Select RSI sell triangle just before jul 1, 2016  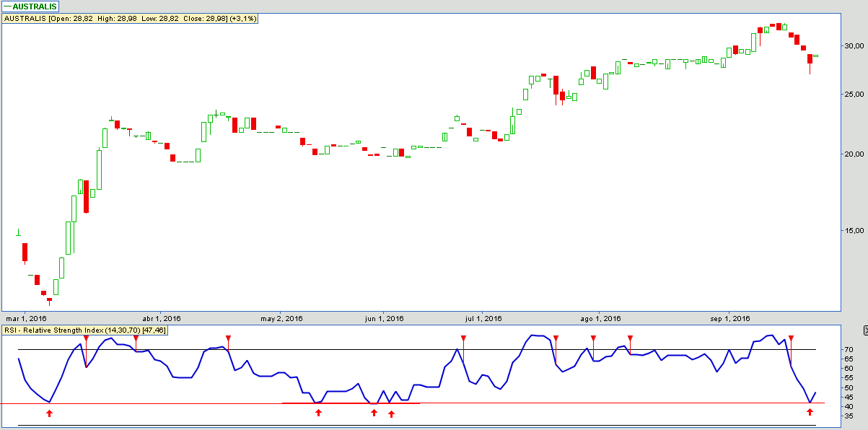[463, 338]
